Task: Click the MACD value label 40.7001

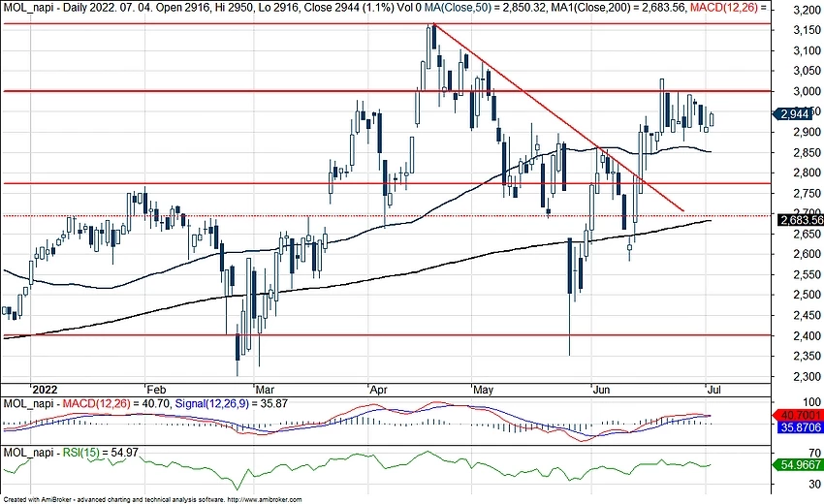Action: click(x=800, y=416)
